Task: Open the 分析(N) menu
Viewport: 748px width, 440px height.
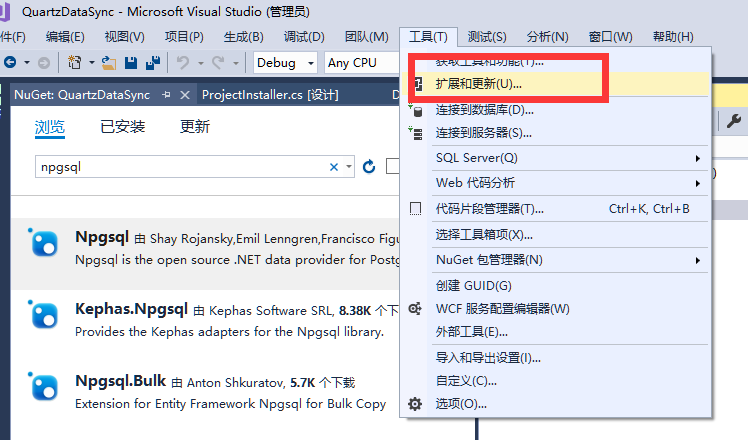Action: 547,37
